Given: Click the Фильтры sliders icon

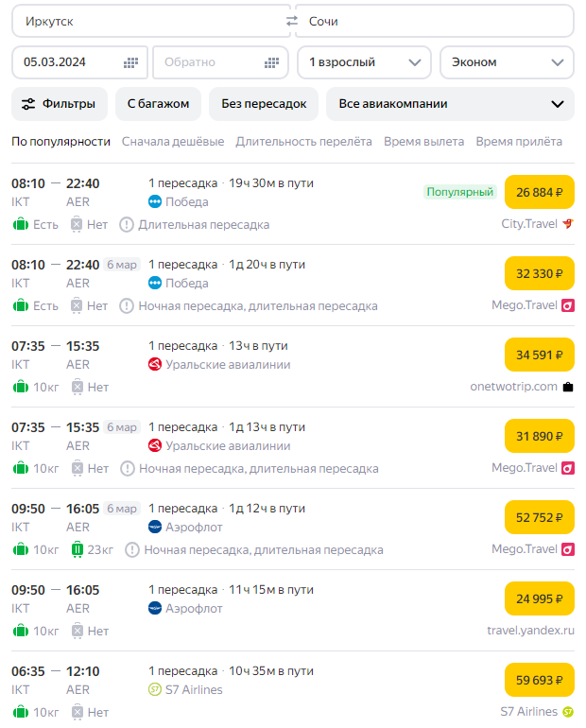Looking at the screenshot, I should tap(28, 104).
